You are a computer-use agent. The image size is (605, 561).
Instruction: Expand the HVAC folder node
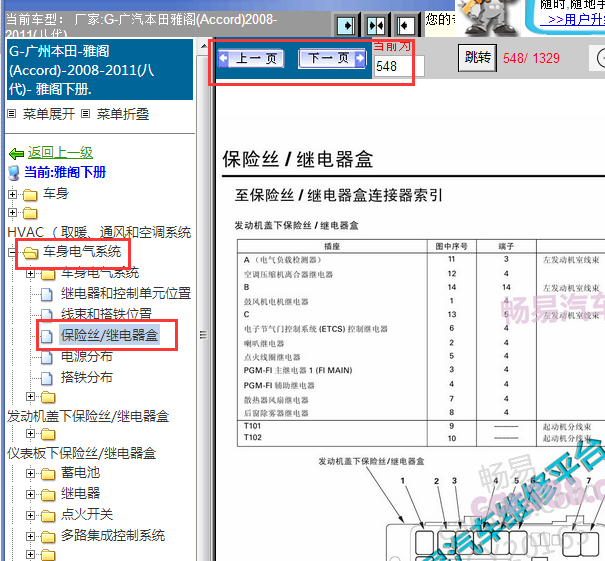12,213
